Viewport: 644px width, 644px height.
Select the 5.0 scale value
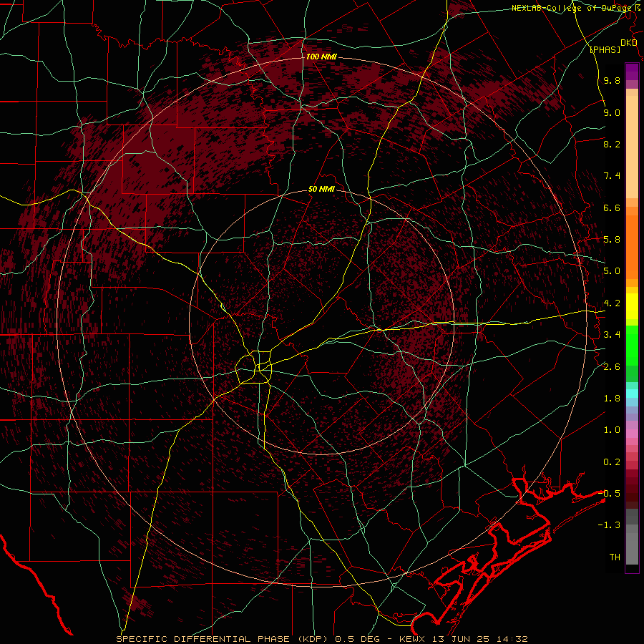tap(612, 271)
